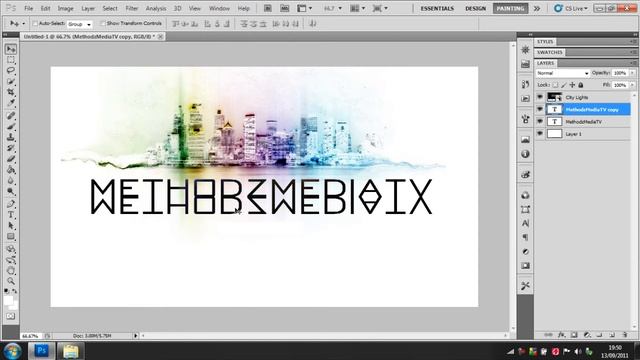This screenshot has height=360, width=640.
Task: Select the Spot Healing Brush tool
Action: [11, 116]
